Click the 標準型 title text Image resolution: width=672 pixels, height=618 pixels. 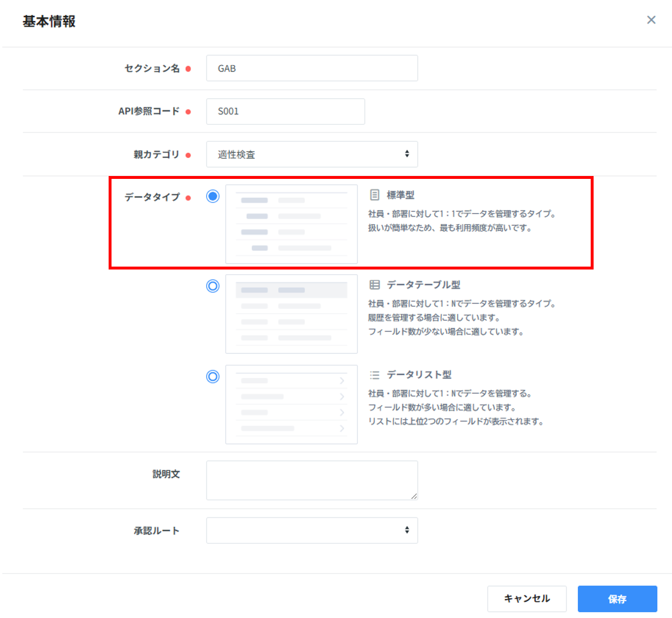pyautogui.click(x=401, y=195)
